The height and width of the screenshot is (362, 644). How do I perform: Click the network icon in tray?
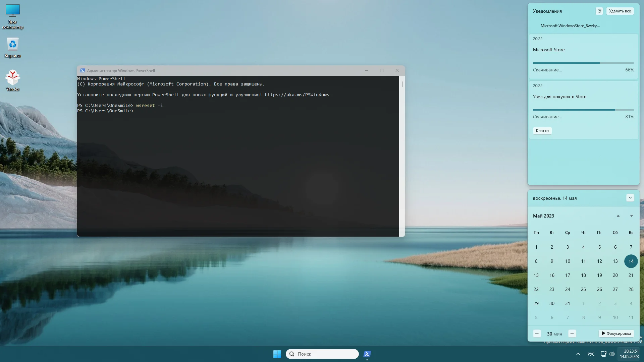pyautogui.click(x=603, y=354)
